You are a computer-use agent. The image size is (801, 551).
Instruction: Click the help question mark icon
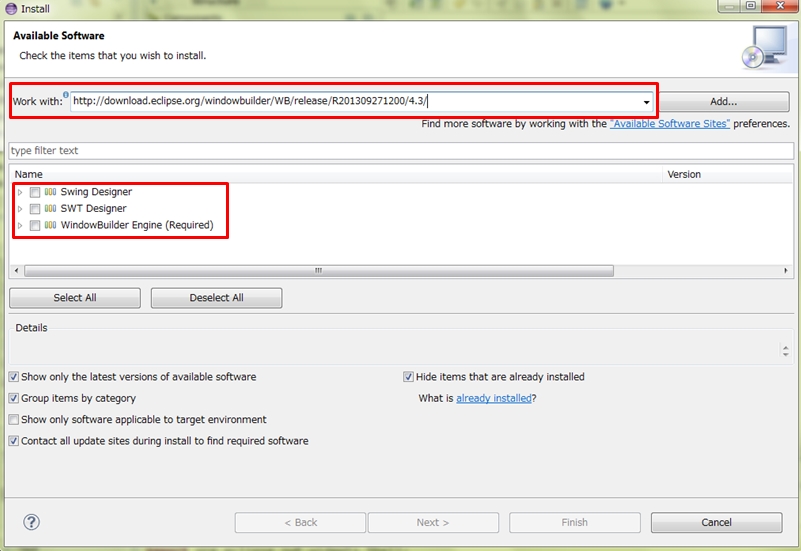31,522
